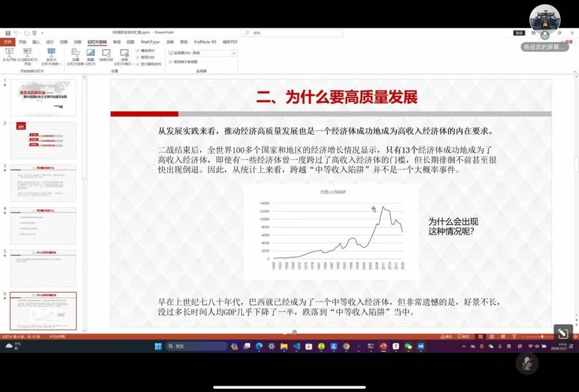Open File Explorer from the taskbar
The image size is (579, 392).
284,346
